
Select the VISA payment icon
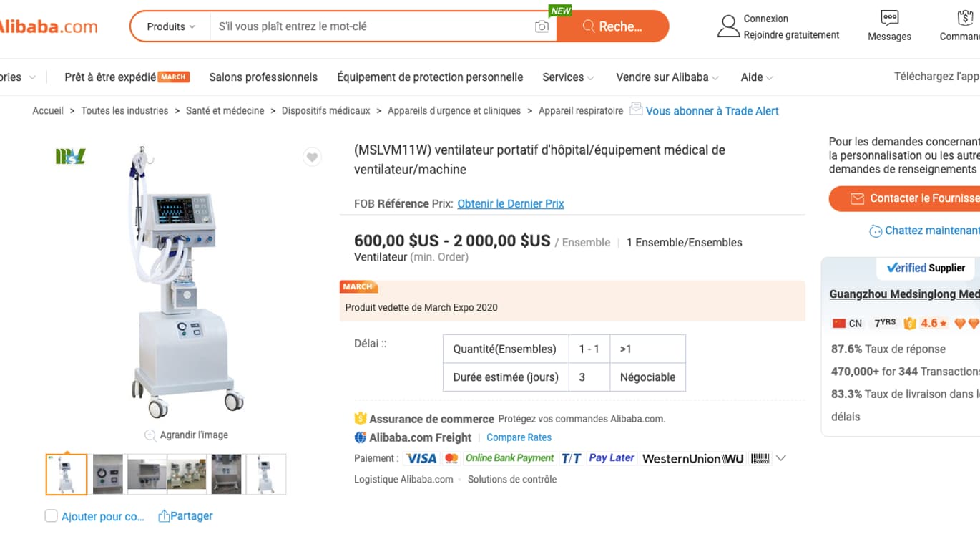coord(421,458)
